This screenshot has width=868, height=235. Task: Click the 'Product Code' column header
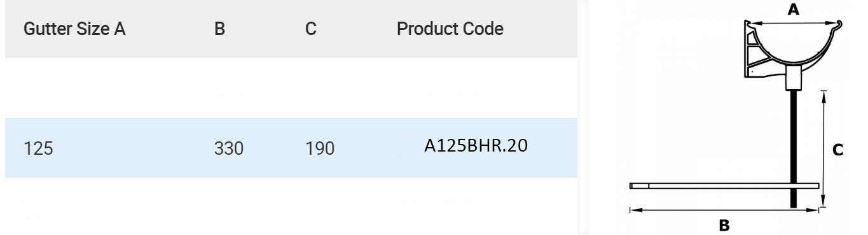(450, 29)
